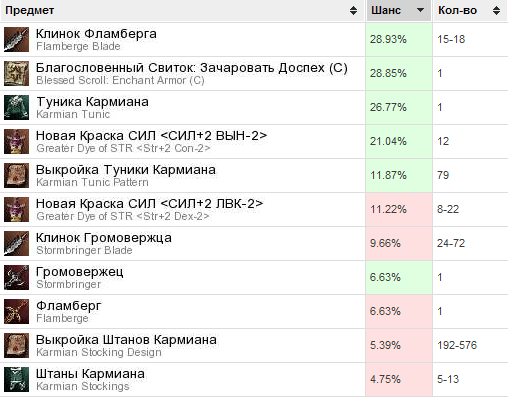508x398 pixels.
Task: Open the Туника Кармиана link
Action: pos(92,102)
